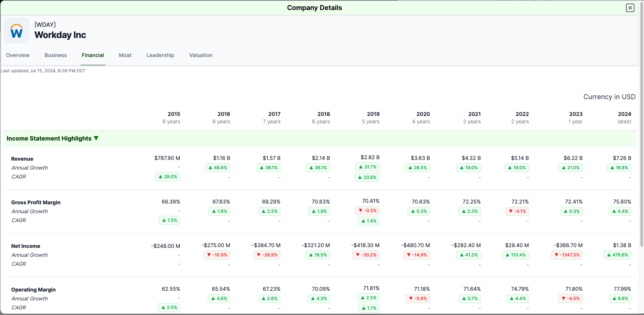The image size is (644, 315).
Task: Select the Financial tab
Action: (93, 55)
